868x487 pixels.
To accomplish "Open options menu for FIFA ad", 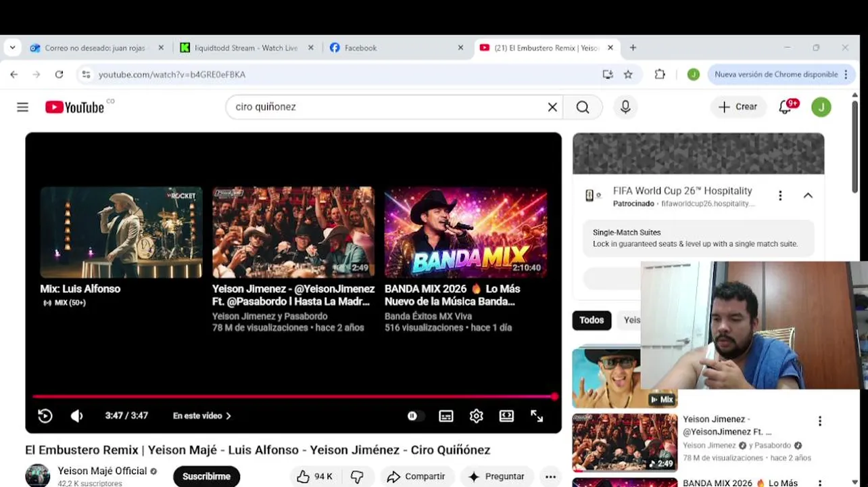I will pyautogui.click(x=780, y=195).
